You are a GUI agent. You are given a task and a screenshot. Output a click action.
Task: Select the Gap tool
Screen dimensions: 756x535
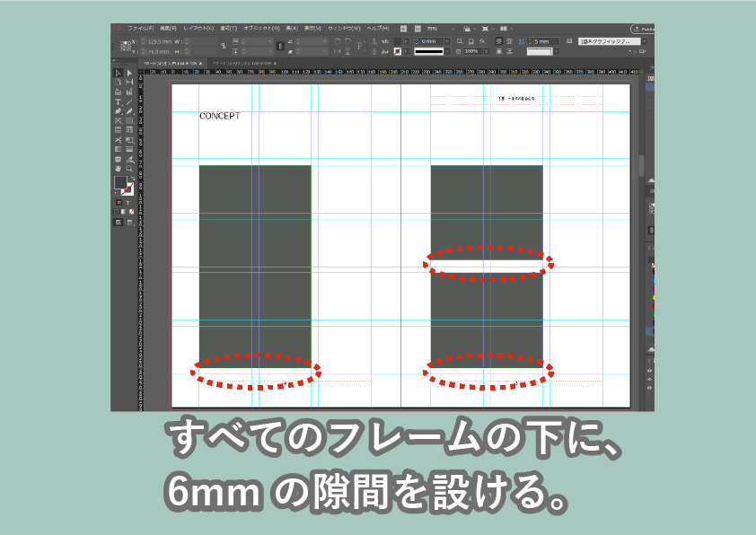coord(129,83)
